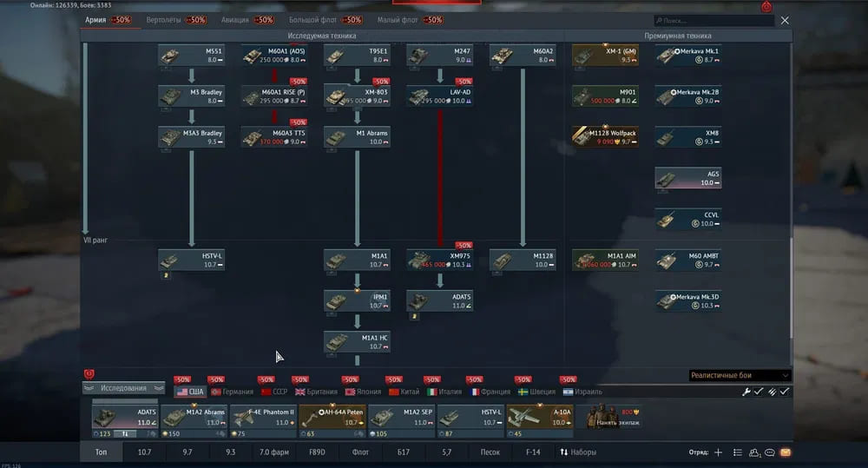The height and width of the screenshot is (468, 868).
Task: Click the add squad member plus icon
Action: pyautogui.click(x=718, y=452)
